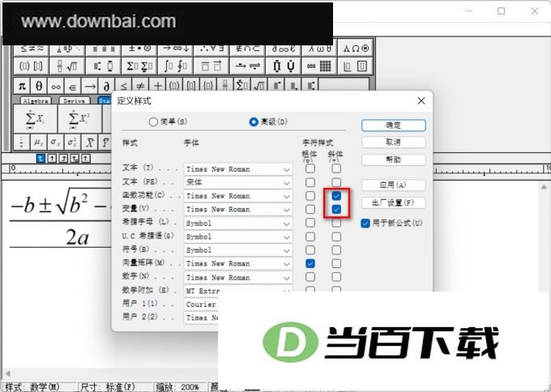This screenshot has width=551, height=392.
Task: Insert the theta symbol from small bar
Action: [39, 86]
